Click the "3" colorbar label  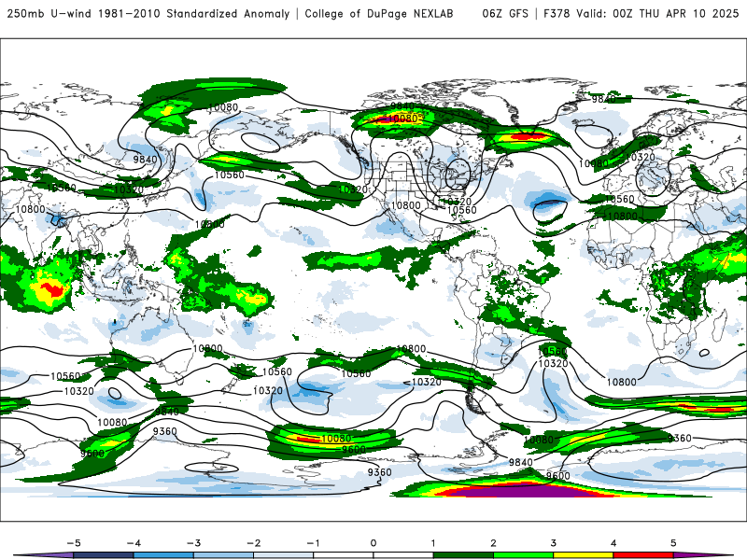point(553,543)
